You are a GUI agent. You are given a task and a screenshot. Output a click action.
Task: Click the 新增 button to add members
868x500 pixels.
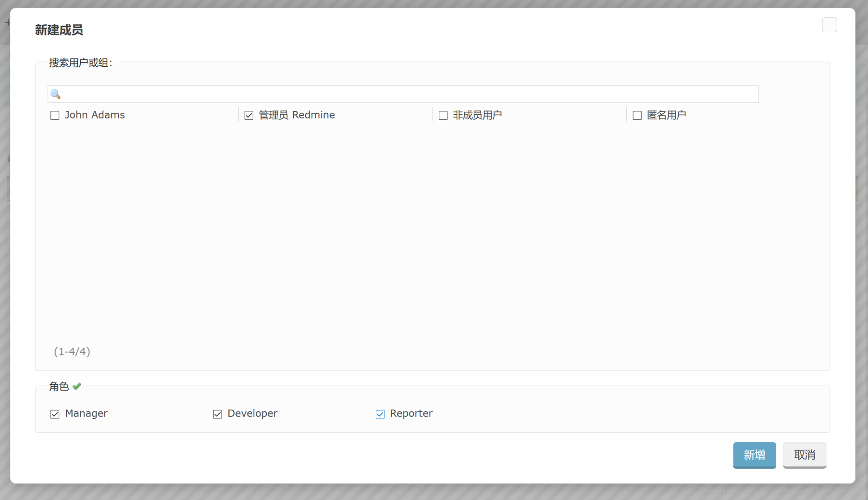click(x=754, y=455)
